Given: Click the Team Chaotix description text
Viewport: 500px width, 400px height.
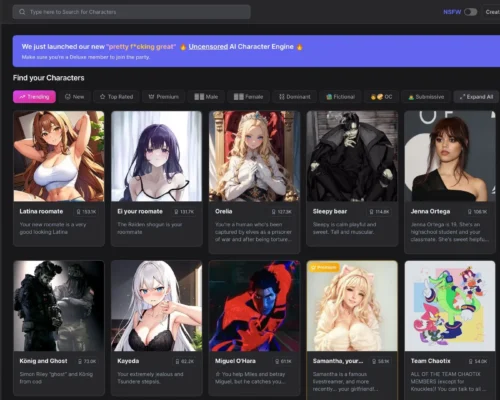Looking at the screenshot, I should point(448,382).
